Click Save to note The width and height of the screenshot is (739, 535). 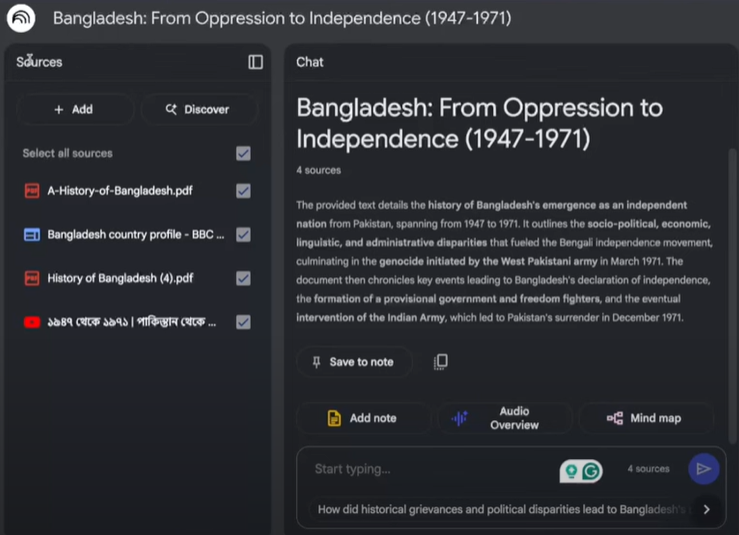354,362
